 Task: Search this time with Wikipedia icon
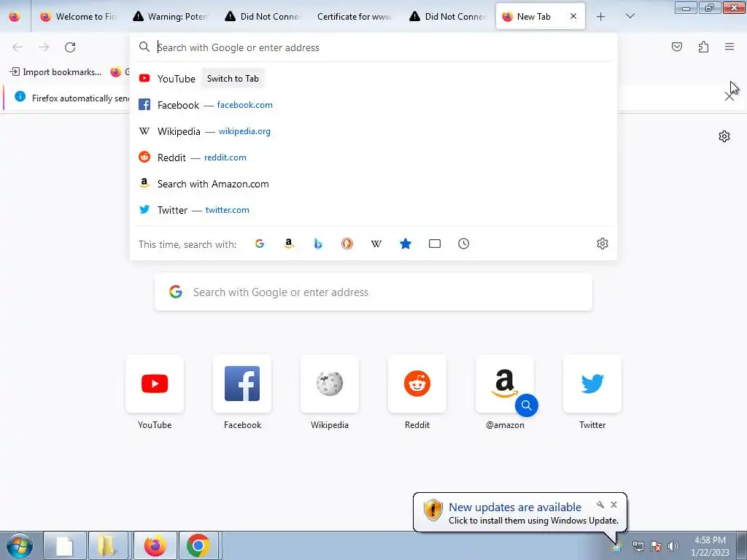coord(376,244)
